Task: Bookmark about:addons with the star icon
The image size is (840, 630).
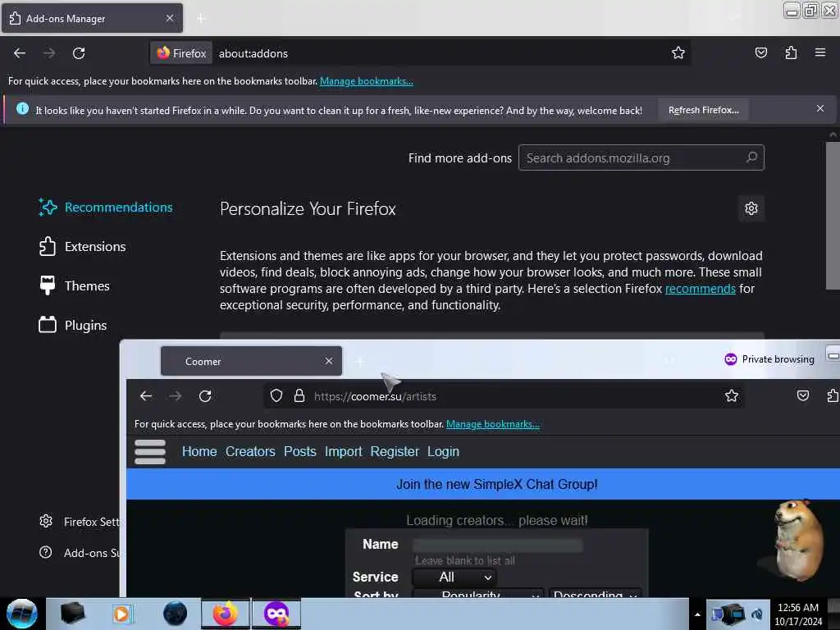Action: (678, 52)
